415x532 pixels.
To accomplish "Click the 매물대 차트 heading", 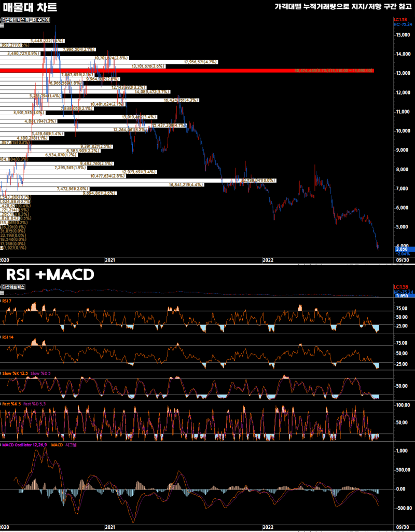I will (30, 7).
